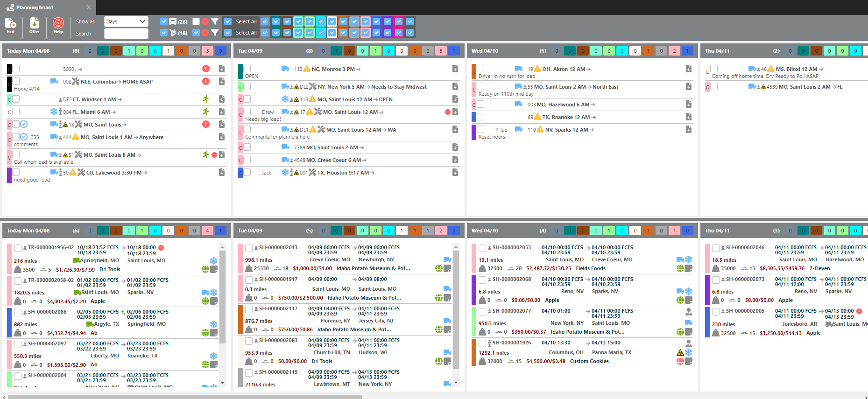Click the Tue 04/09 header of the top panel

250,51
